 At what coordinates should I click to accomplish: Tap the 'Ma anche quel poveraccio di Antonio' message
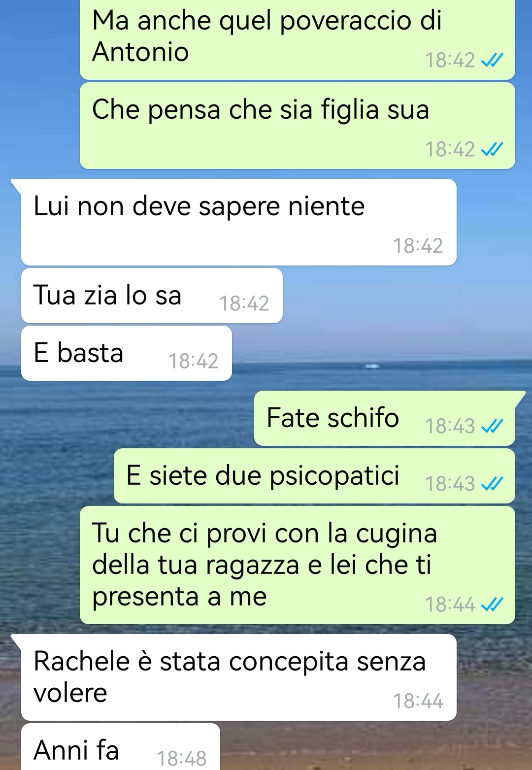(297, 39)
